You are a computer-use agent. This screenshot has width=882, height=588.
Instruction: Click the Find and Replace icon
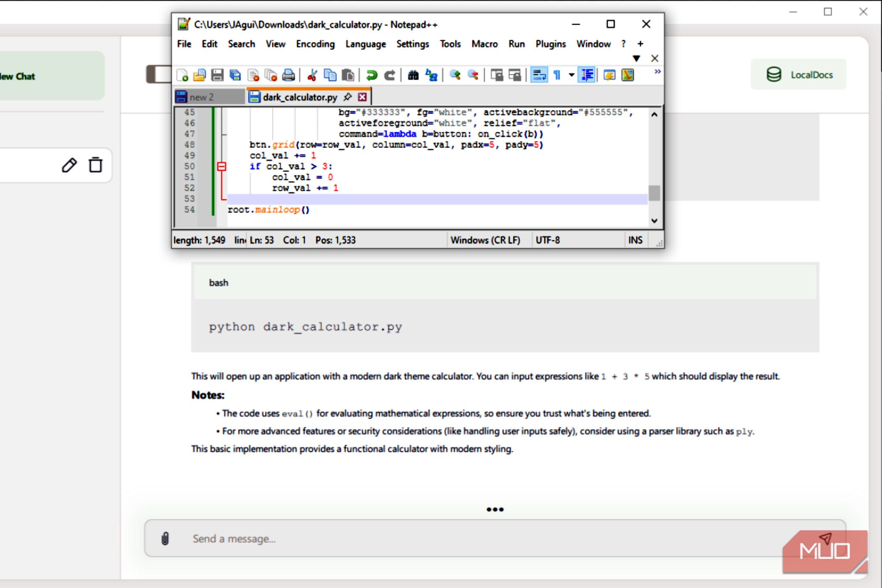[431, 75]
